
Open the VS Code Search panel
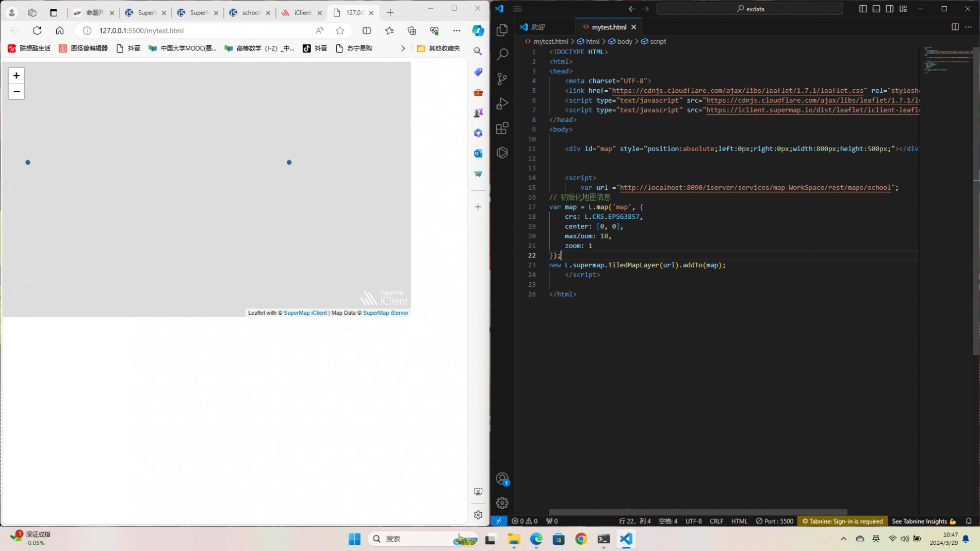point(502,54)
